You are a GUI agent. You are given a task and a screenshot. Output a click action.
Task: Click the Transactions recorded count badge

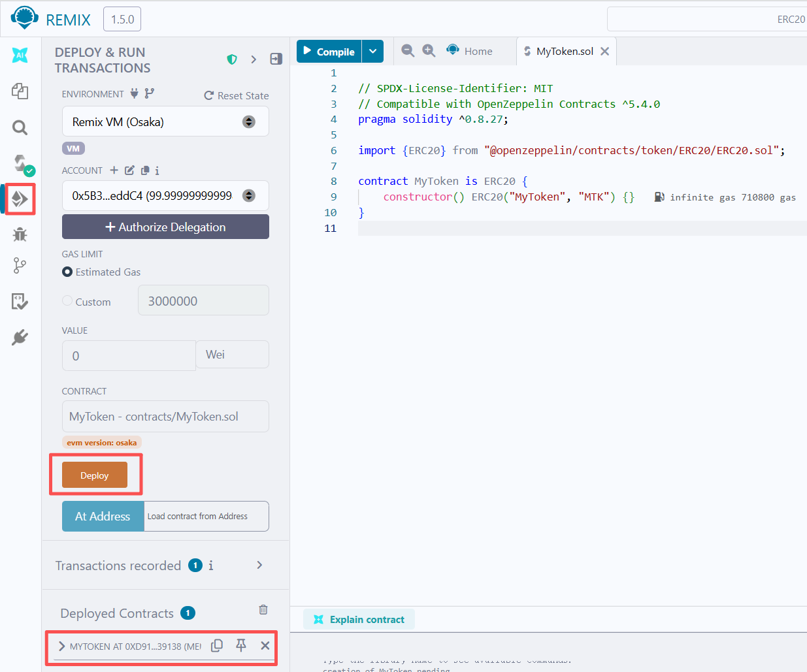[195, 565]
